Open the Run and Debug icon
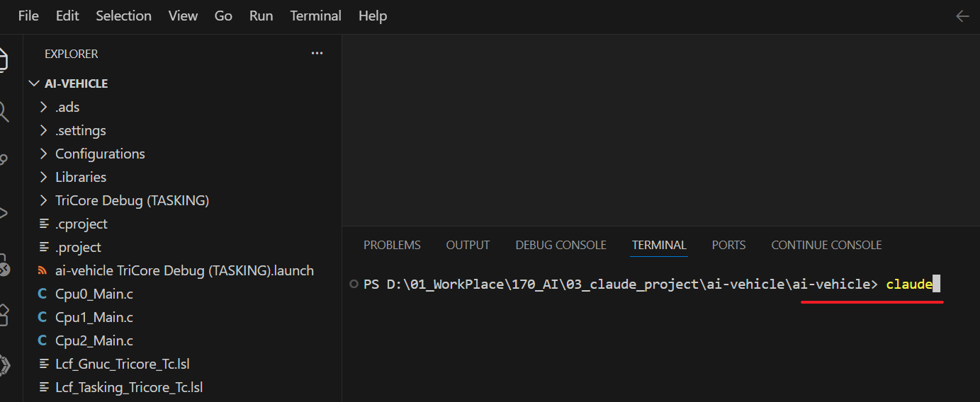This screenshot has width=980, height=402. click(x=3, y=212)
